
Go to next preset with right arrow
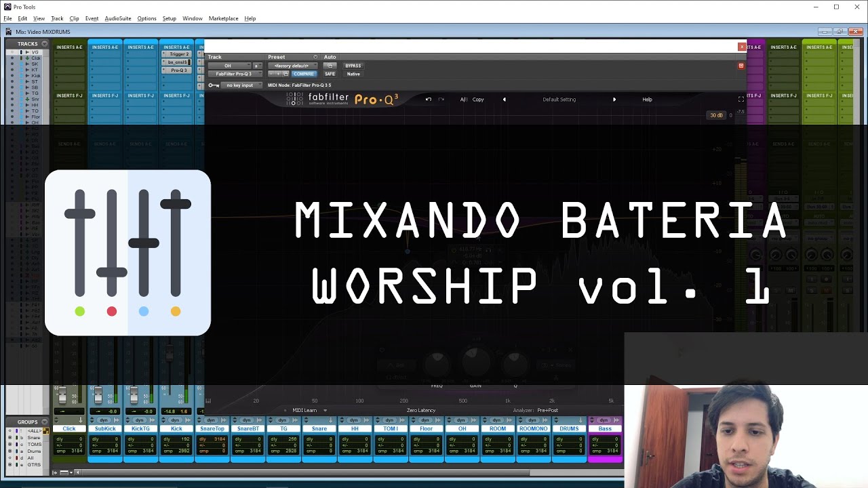(x=614, y=100)
